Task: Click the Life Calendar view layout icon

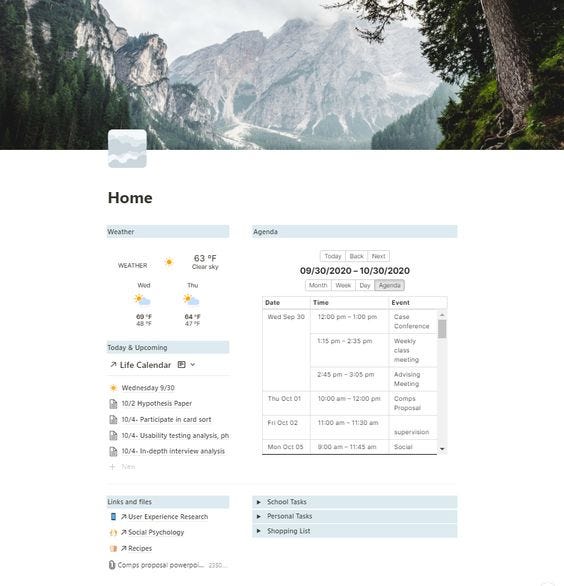Action: point(181,364)
